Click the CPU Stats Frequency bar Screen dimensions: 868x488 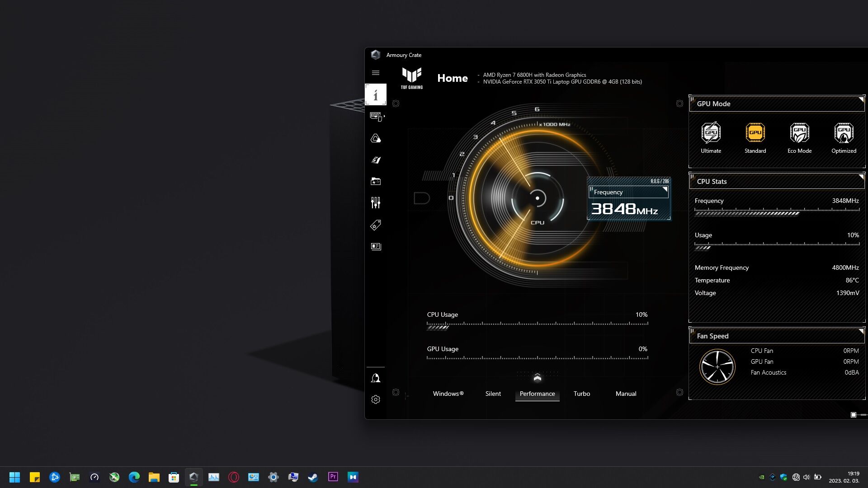coord(777,211)
